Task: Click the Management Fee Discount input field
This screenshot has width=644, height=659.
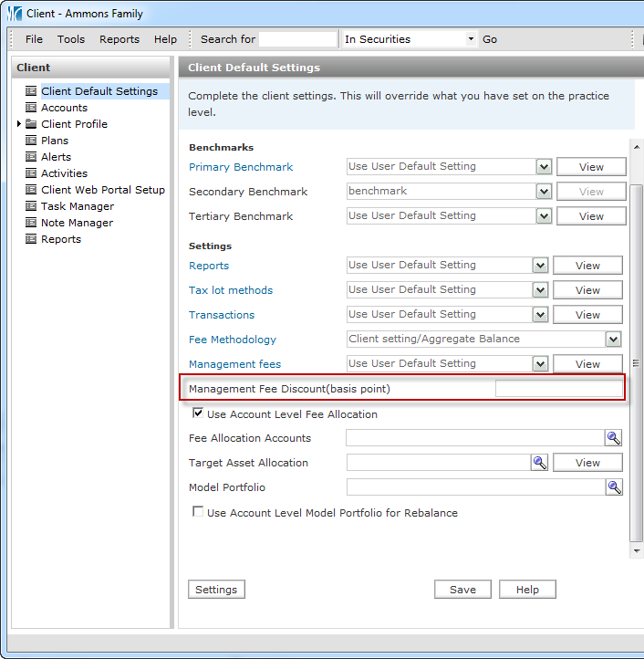Action: tap(557, 389)
